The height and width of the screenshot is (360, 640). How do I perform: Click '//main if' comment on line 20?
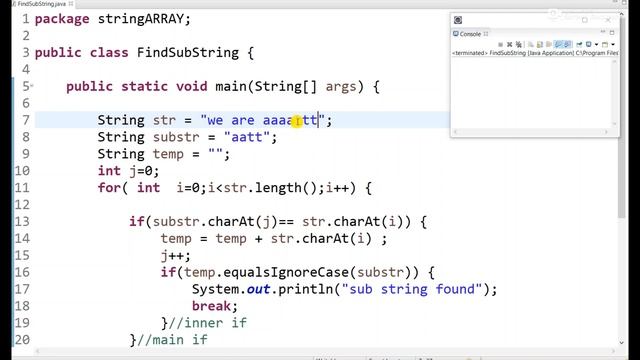(x=172, y=340)
